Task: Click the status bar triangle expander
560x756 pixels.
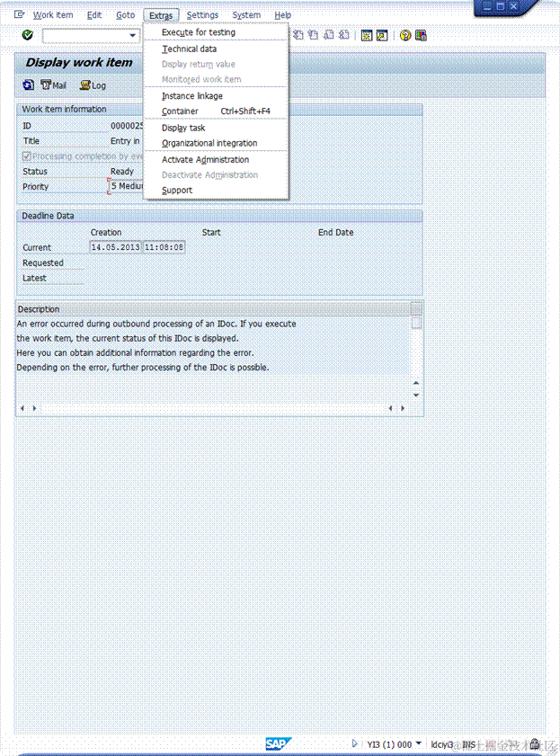Action: [355, 744]
